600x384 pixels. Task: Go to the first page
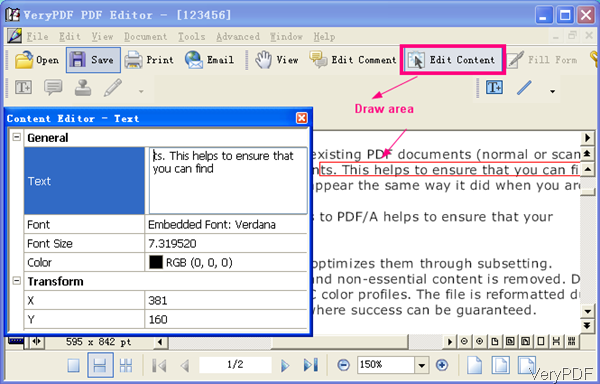pos(159,365)
